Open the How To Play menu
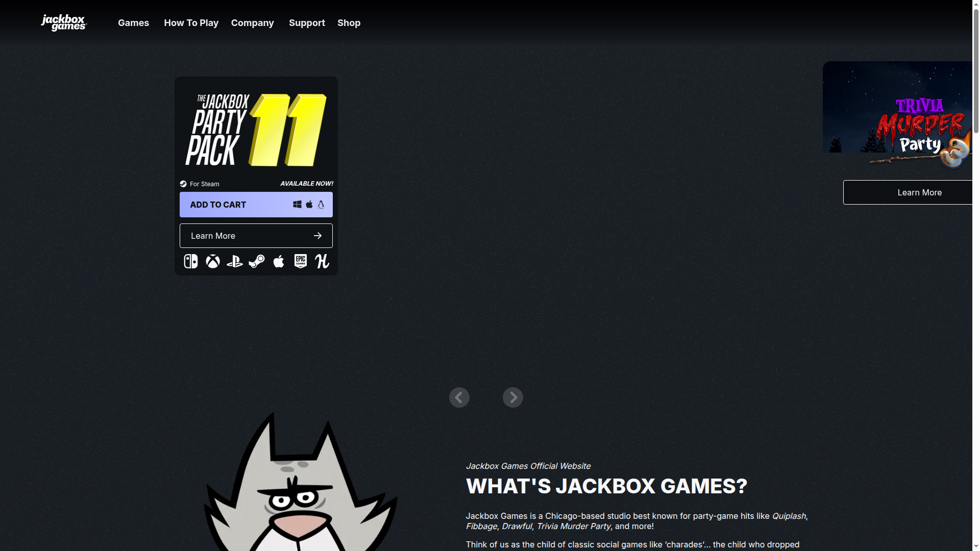 (191, 22)
